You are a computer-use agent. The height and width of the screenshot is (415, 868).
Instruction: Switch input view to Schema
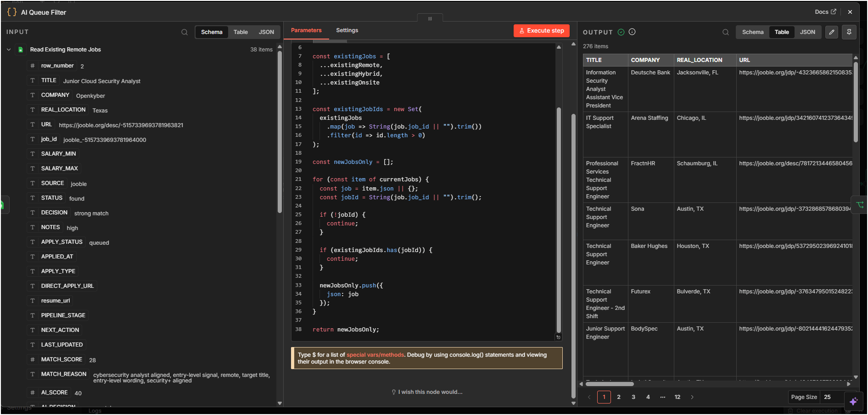click(x=212, y=32)
